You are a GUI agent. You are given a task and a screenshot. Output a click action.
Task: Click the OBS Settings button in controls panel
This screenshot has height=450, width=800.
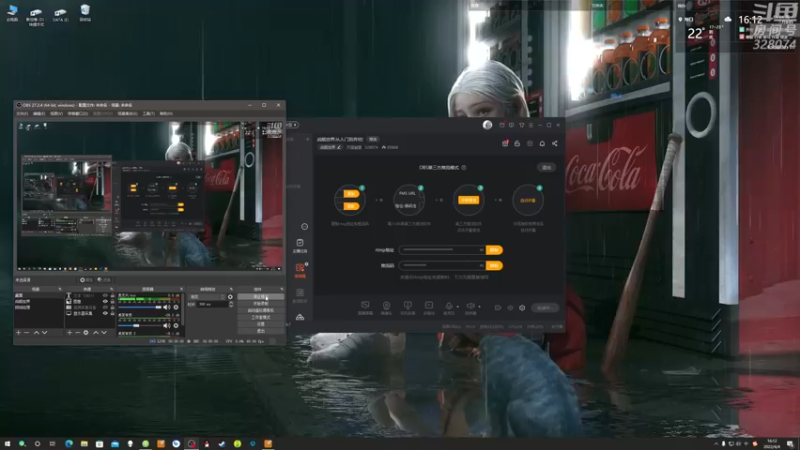(x=261, y=324)
